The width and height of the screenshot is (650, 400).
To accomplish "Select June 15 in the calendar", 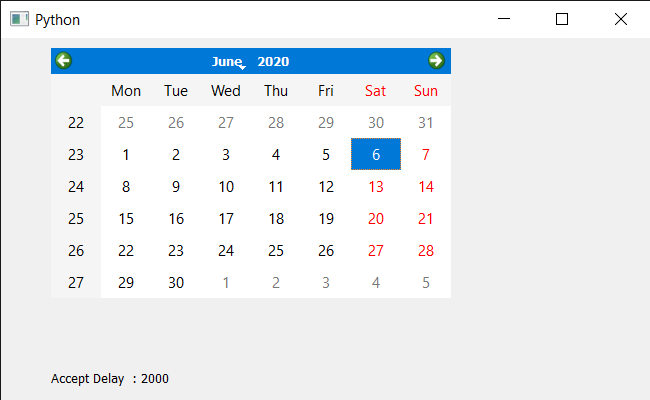I will [126, 218].
